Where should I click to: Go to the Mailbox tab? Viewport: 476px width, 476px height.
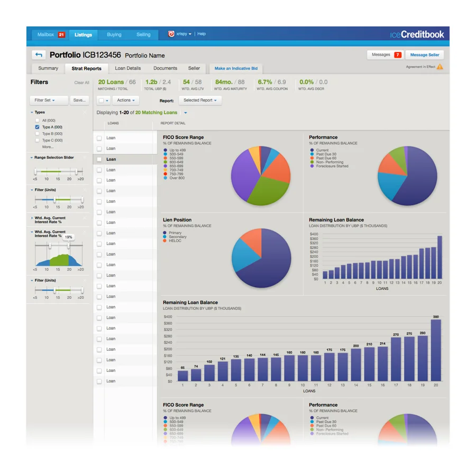pos(51,34)
